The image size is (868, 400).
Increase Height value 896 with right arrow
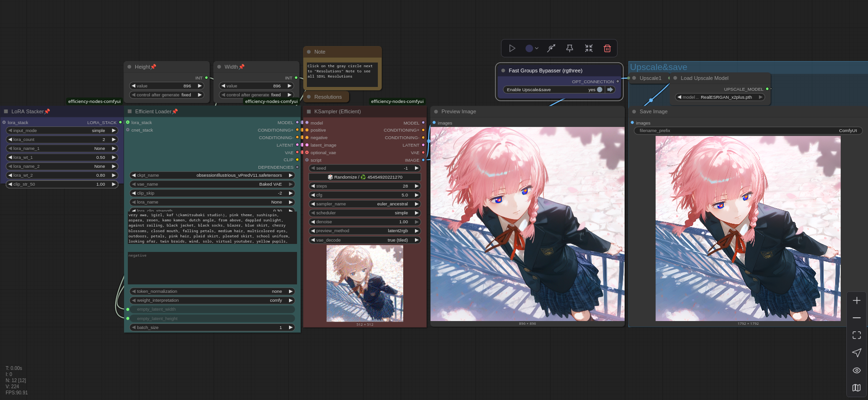(x=199, y=86)
